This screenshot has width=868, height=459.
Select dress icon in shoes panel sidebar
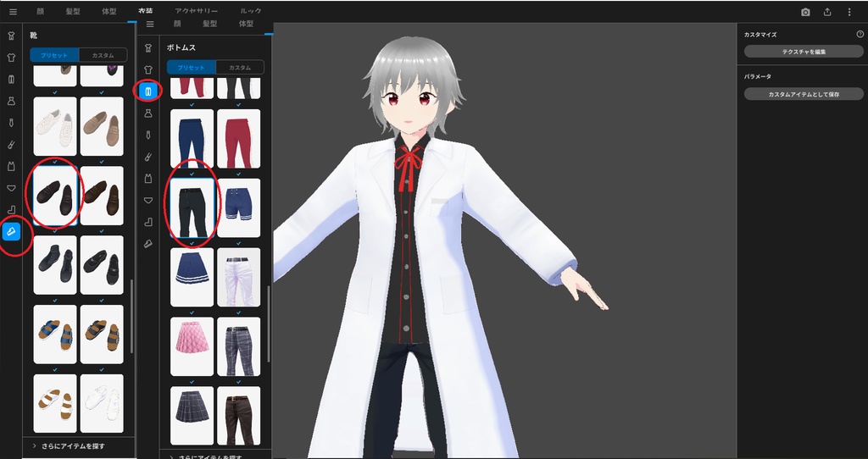coord(11,102)
